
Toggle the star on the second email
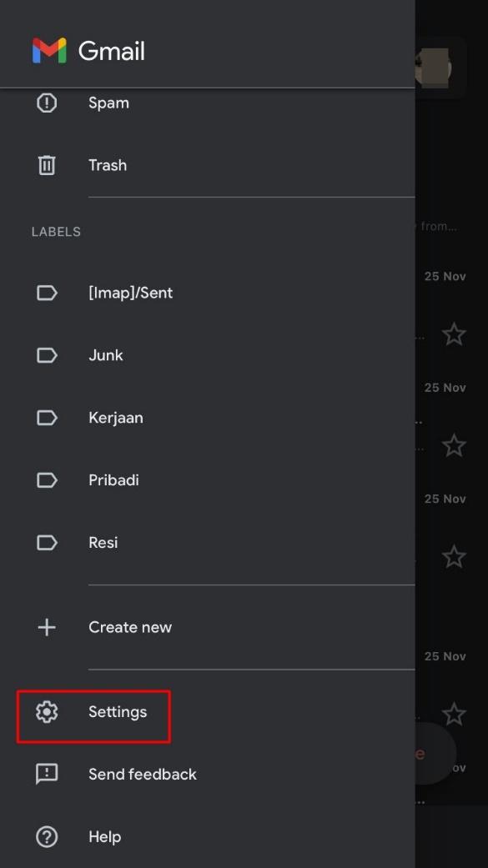point(454,445)
